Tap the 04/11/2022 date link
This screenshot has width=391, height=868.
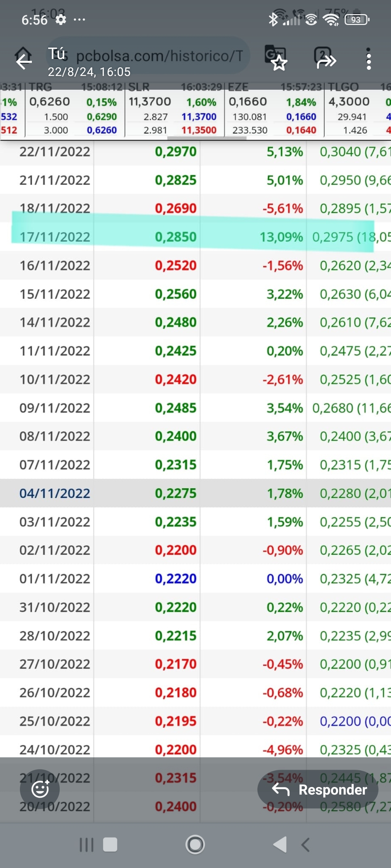55,493
